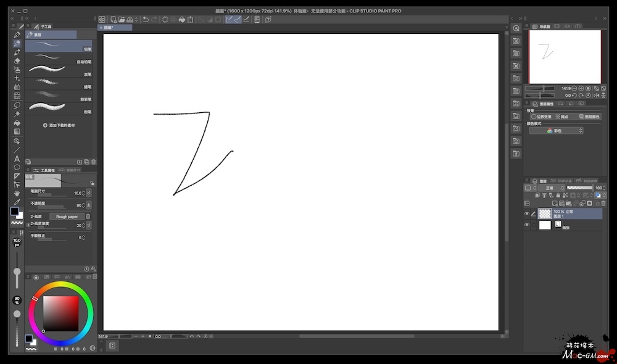Select the Eraser tool in the toolbar
617x364 pixels.
pyautogui.click(x=17, y=61)
